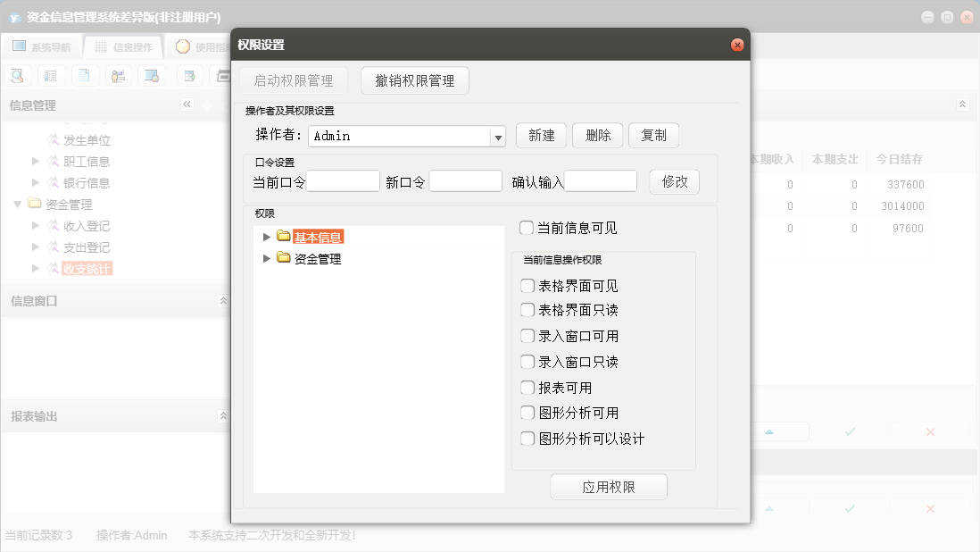Click table cell 337600
This screenshot has width=980, height=552.
point(905,184)
